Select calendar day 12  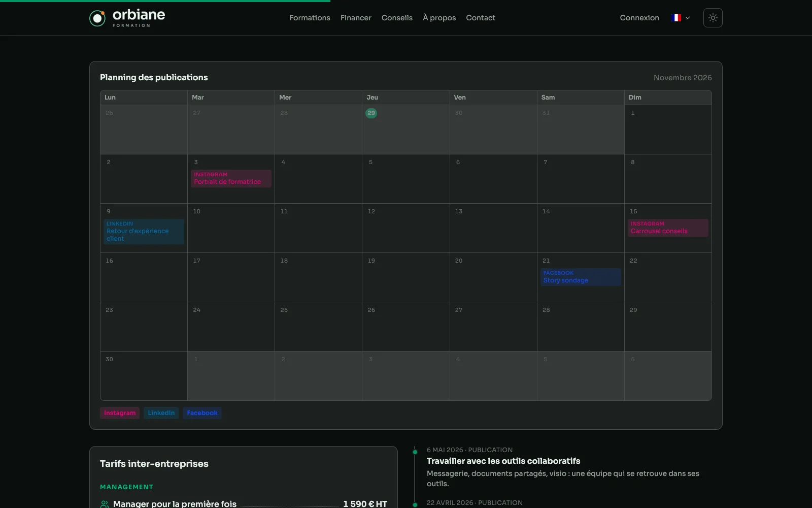tap(405, 228)
